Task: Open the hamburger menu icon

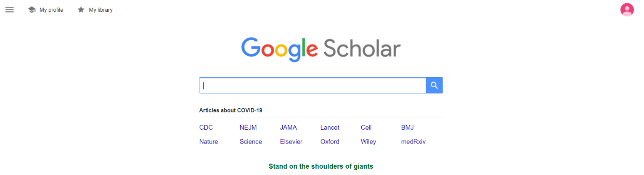Action: click(9, 10)
